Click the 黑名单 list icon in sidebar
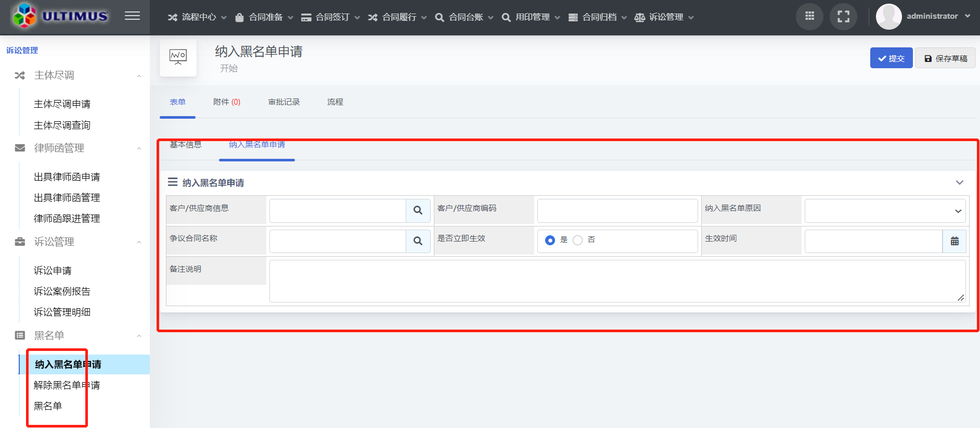Viewport: 980px width, 428px height. coord(20,335)
